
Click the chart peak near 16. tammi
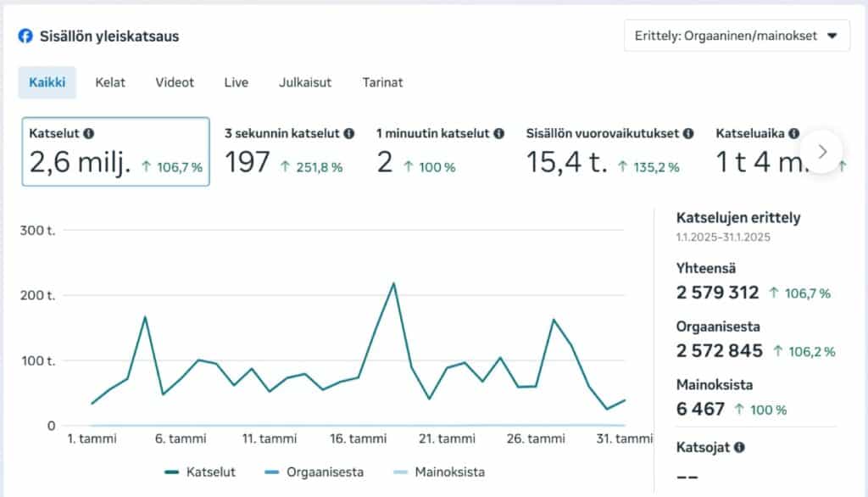click(x=393, y=284)
